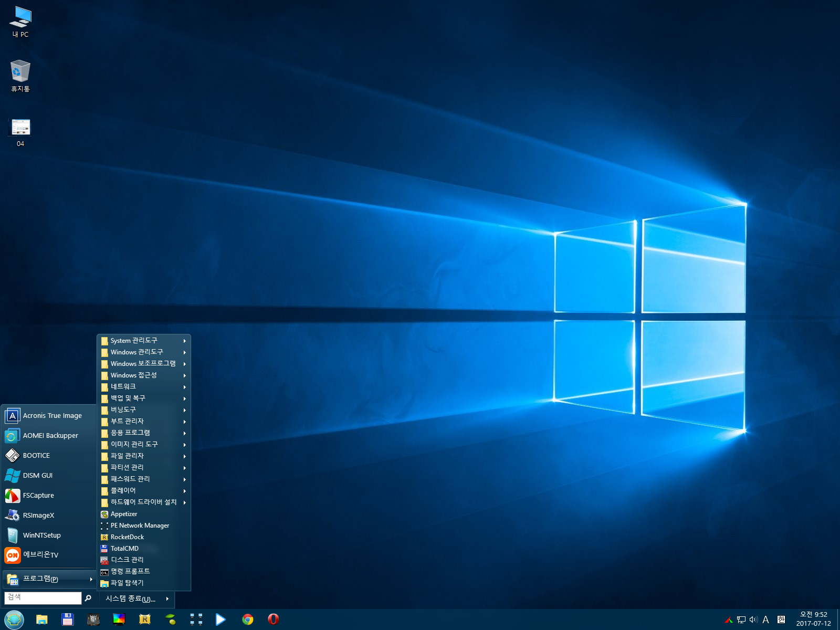Toggle the 한 Korean IME indicator
The height and width of the screenshot is (630, 840).
[x=781, y=620]
